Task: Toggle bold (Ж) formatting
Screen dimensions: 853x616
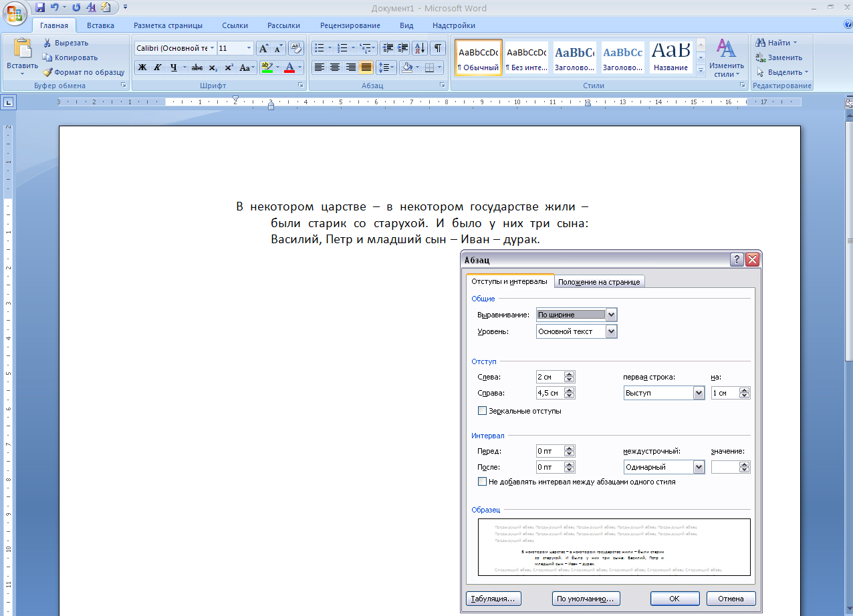Action: pyautogui.click(x=142, y=67)
